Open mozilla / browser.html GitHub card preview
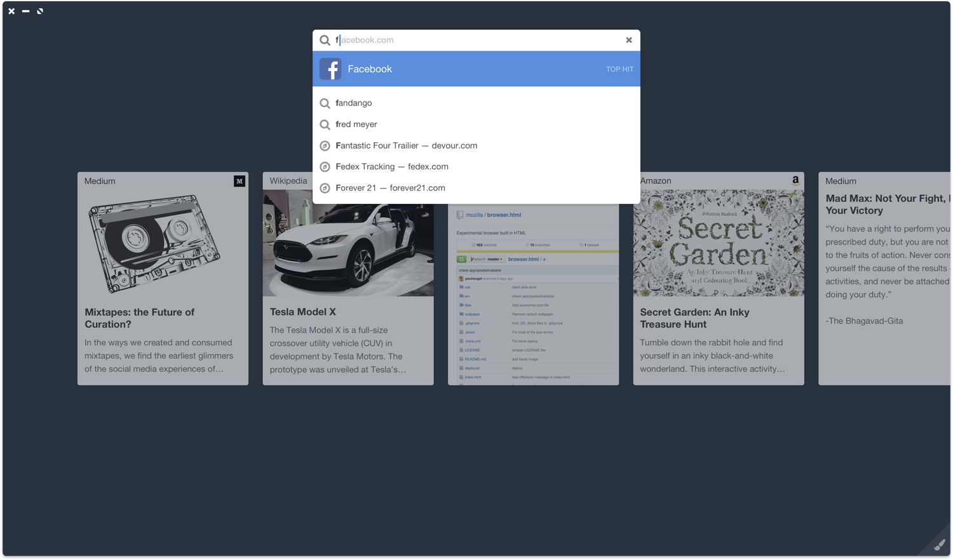The width and height of the screenshot is (953, 560). [534, 295]
